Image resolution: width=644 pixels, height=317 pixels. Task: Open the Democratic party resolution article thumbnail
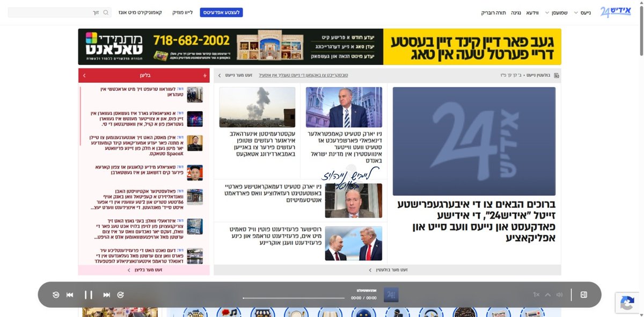coord(354,201)
